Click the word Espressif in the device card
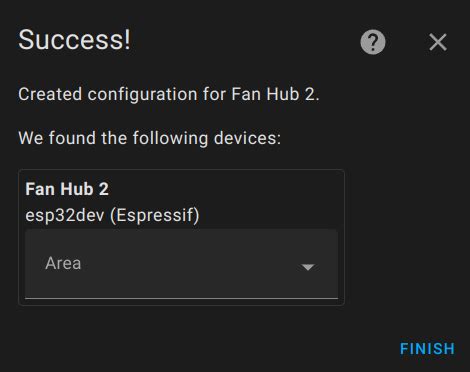470x372 pixels. [155, 215]
